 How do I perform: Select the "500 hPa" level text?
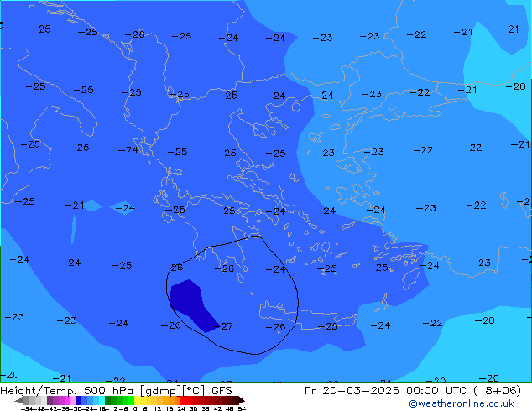(x=108, y=391)
